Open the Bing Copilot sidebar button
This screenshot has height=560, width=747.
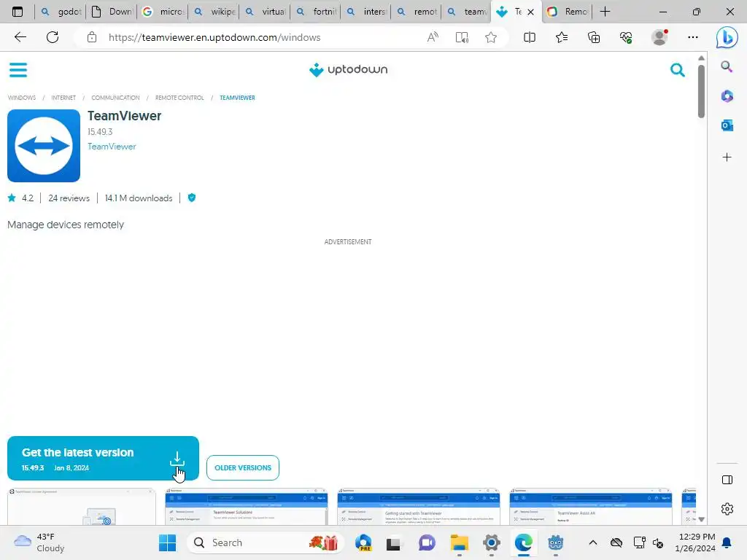click(727, 37)
